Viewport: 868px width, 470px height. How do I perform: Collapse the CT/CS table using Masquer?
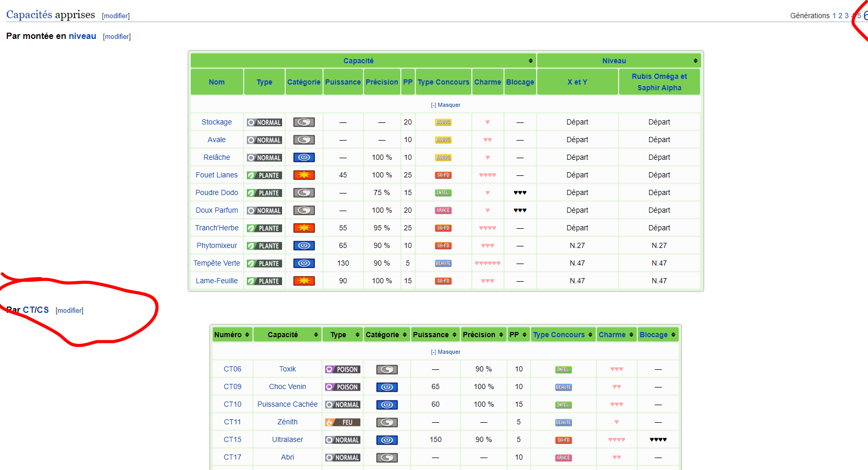pyautogui.click(x=445, y=352)
